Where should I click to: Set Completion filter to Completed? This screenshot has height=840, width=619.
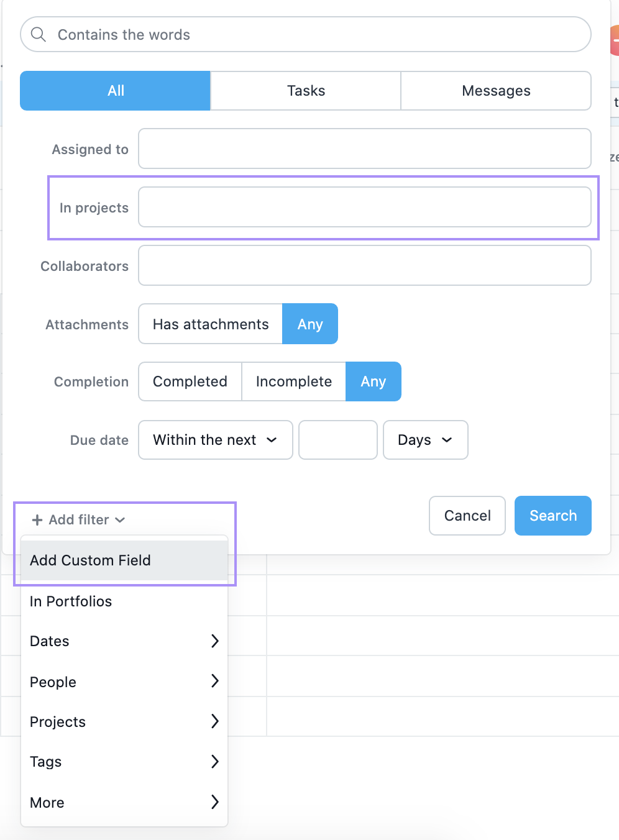coord(190,381)
